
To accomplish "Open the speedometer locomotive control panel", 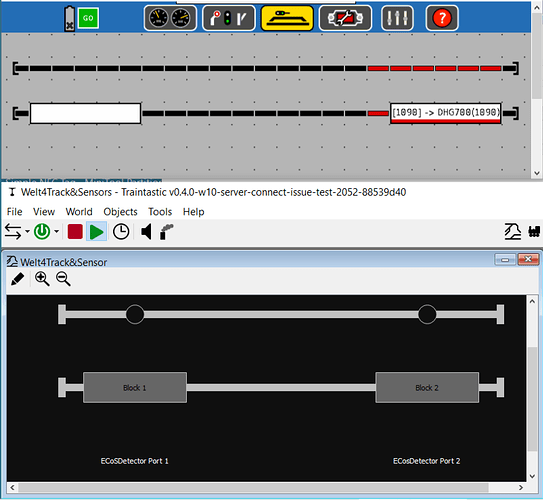I will (170, 18).
